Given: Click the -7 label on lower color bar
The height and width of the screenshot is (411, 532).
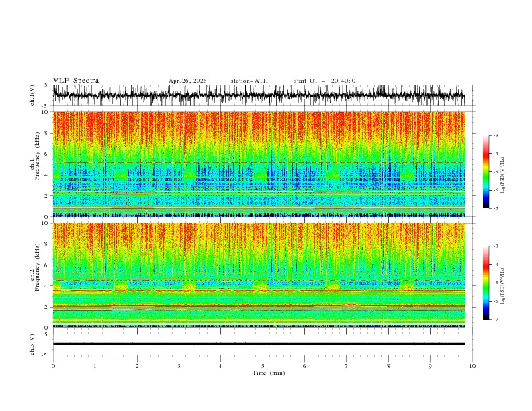Looking at the screenshot, I should pos(495,319).
